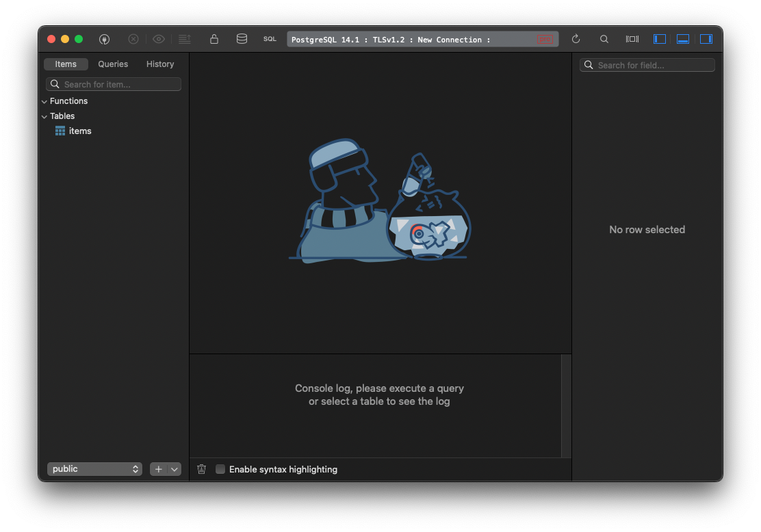This screenshot has width=761, height=532.
Task: Select the items table row
Action: [114, 131]
